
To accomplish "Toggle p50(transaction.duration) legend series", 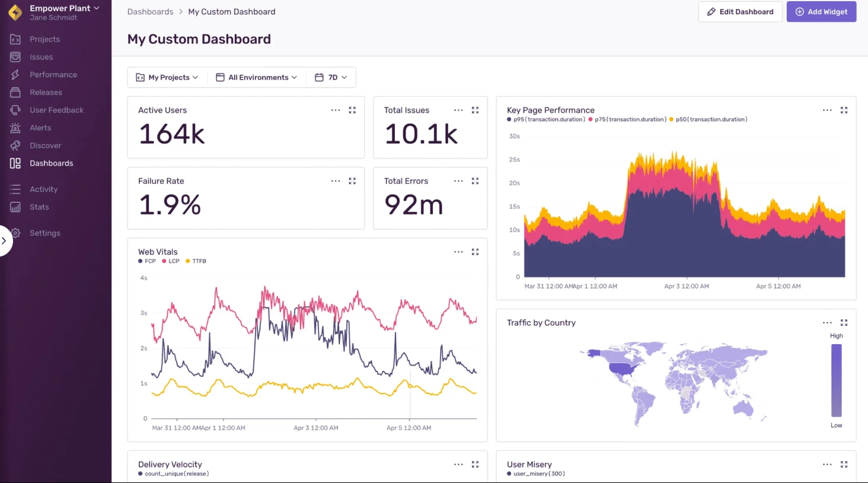I will point(709,119).
